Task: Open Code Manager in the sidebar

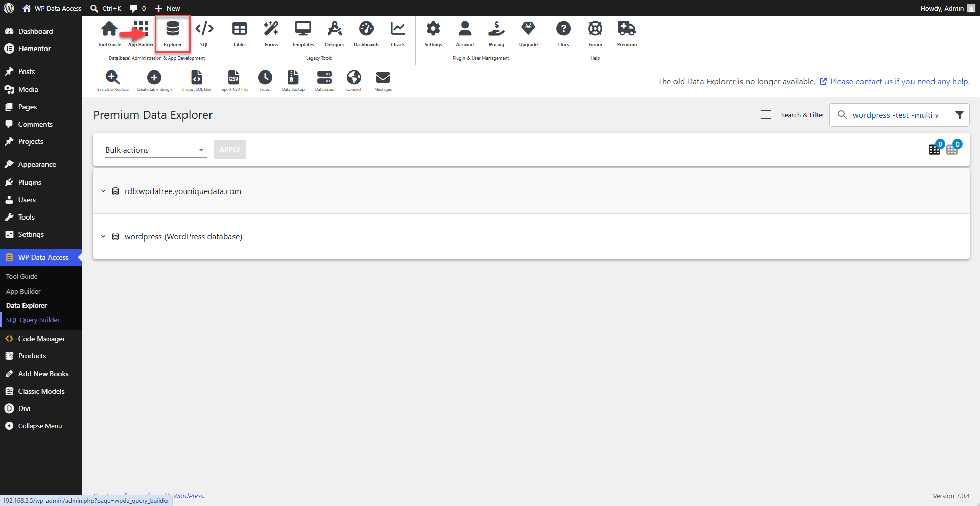Action: [41, 339]
